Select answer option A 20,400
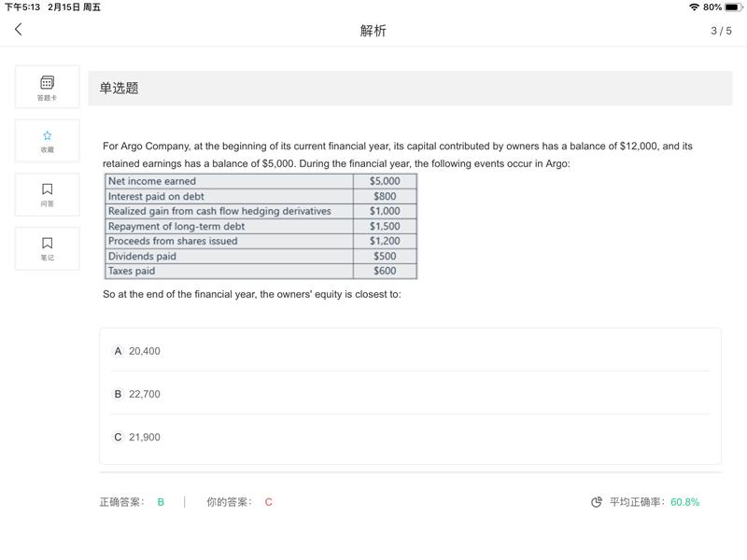The width and height of the screenshot is (747, 560). click(x=410, y=351)
